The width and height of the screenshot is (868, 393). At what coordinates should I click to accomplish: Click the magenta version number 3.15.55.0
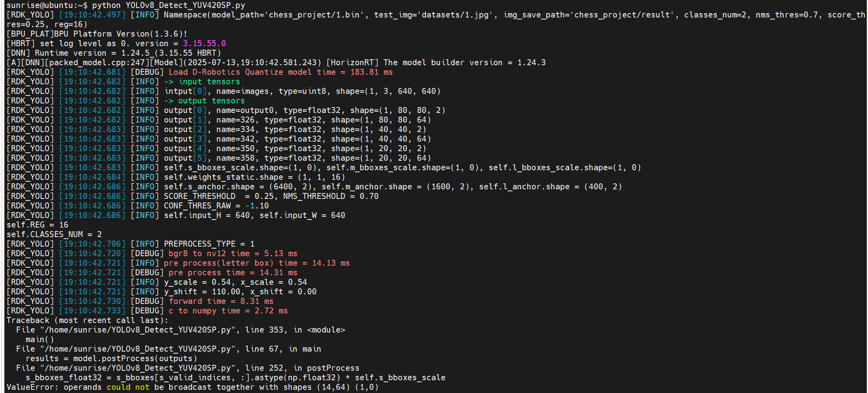tap(204, 43)
